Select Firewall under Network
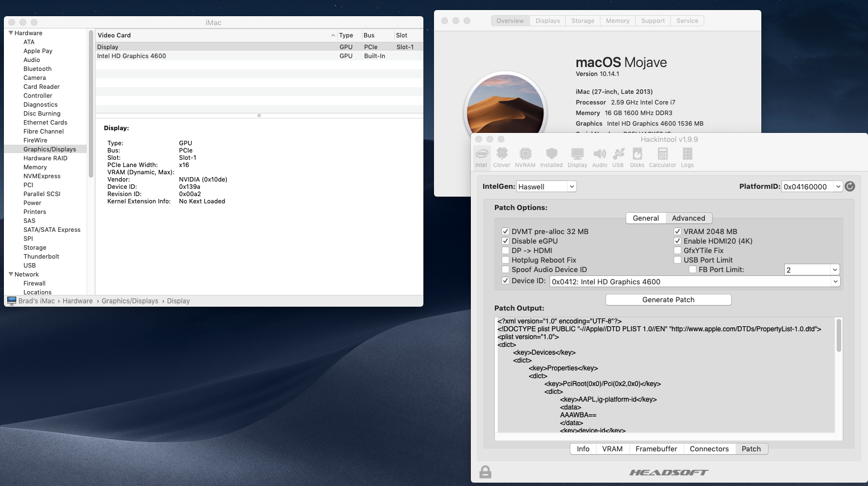The width and height of the screenshot is (868, 486). (35, 283)
